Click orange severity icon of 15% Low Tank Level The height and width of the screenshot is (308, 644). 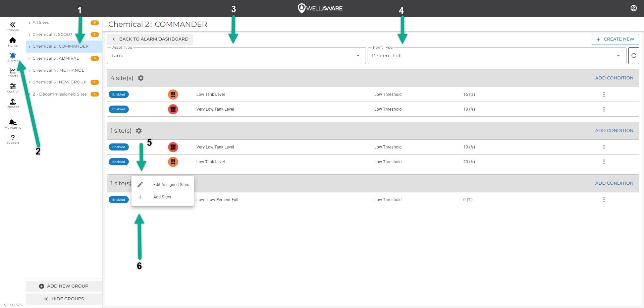click(173, 95)
